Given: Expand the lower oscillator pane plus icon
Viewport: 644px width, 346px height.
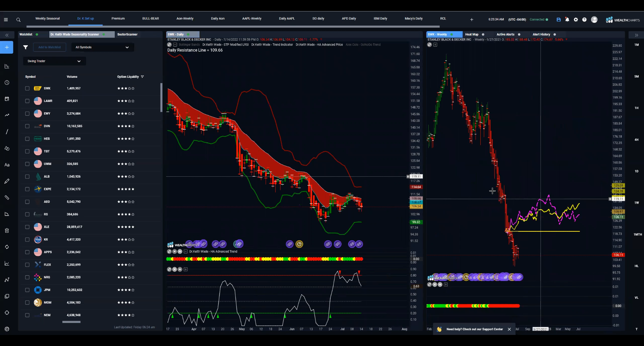Looking at the screenshot, I should 185,269.
